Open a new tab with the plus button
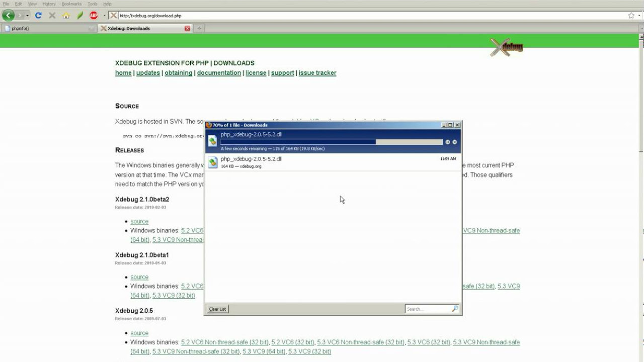The image size is (644, 362). [x=199, y=29]
